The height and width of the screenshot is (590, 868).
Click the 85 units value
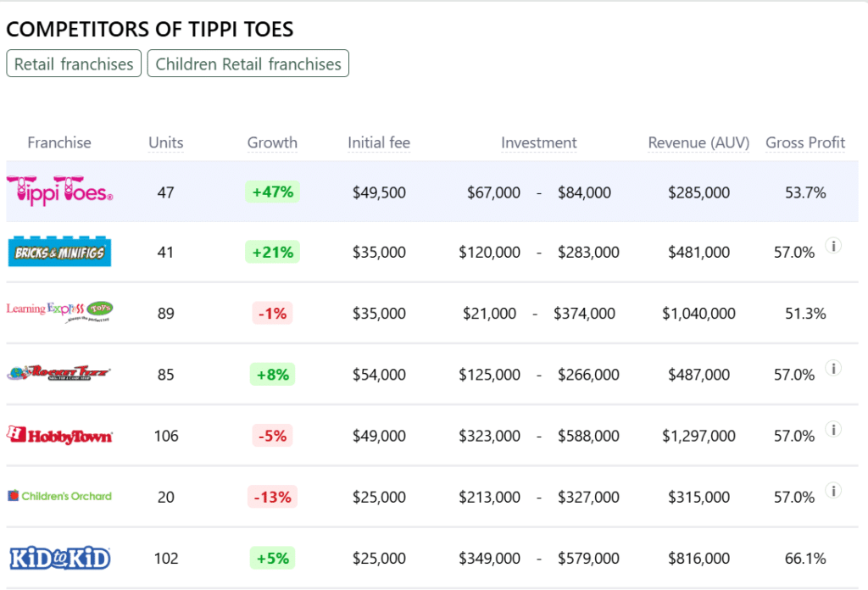pyautogui.click(x=165, y=375)
